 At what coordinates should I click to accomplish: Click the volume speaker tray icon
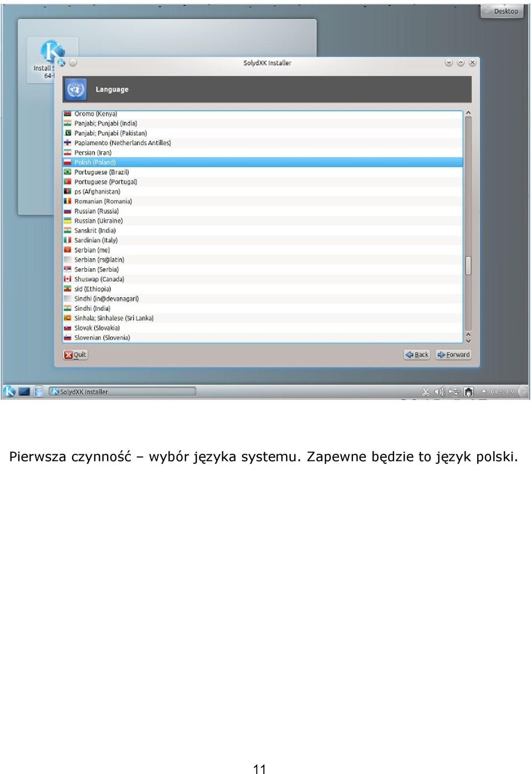(439, 392)
